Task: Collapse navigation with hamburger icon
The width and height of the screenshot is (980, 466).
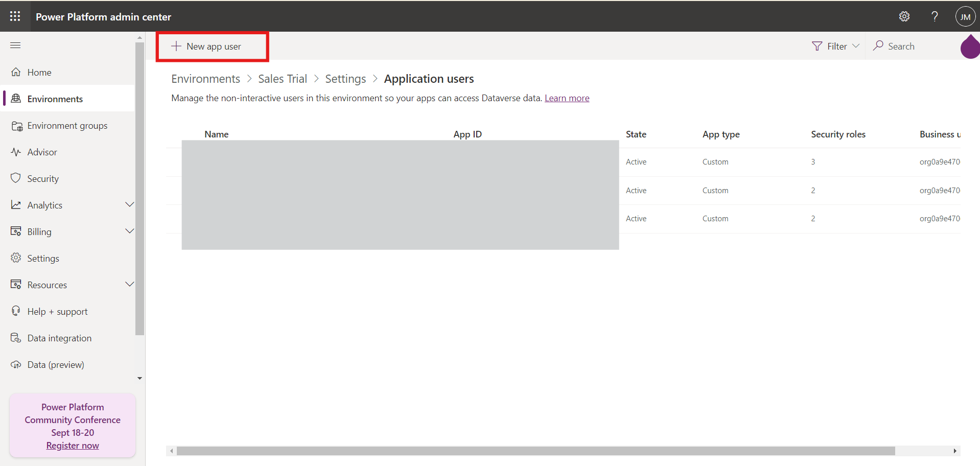Action: [x=15, y=45]
